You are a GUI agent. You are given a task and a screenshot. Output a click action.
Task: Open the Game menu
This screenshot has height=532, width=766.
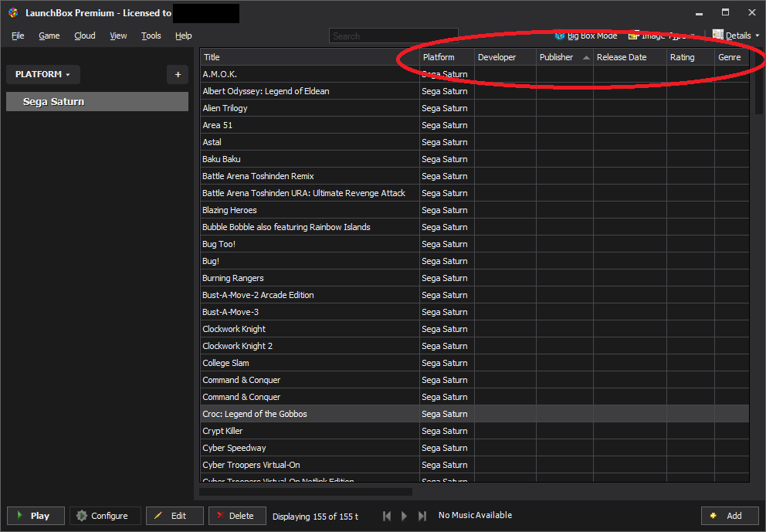coord(49,36)
